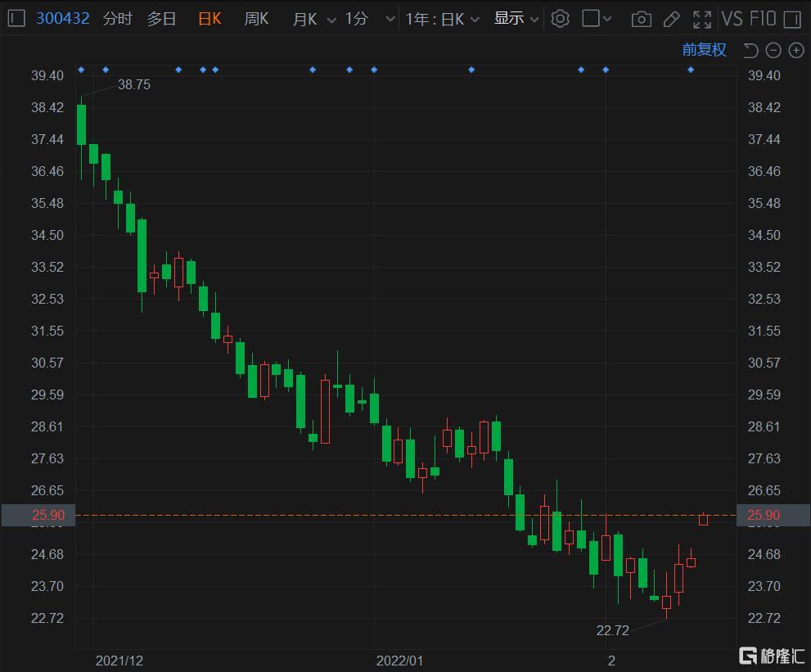The image size is (811, 672).
Task: Select the 1分 one-minute chart tab
Action: (356, 19)
